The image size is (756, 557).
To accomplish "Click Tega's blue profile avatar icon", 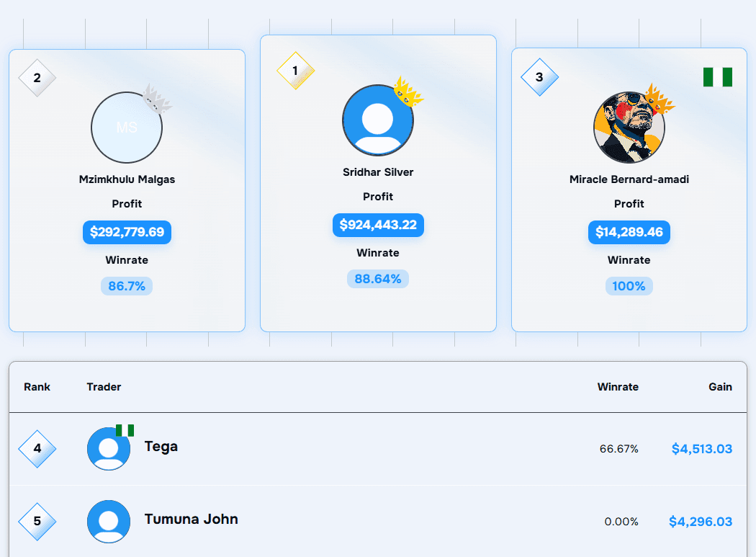I will point(109,448).
